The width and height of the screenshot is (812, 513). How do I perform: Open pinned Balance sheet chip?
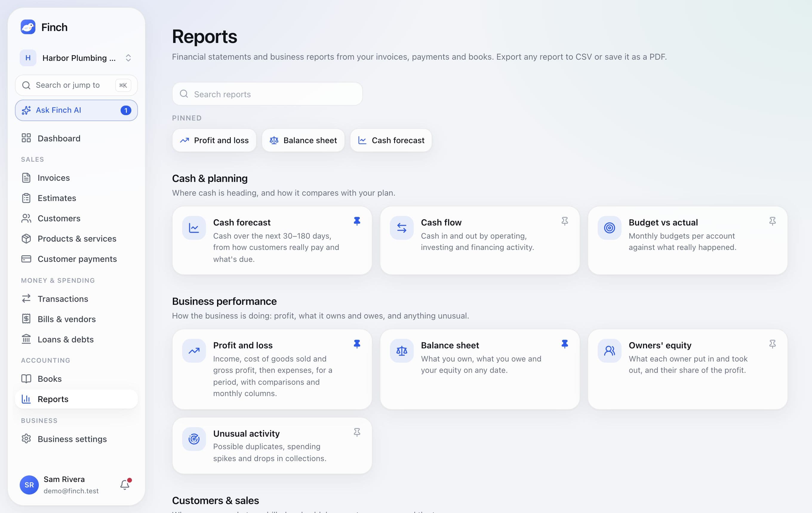click(303, 140)
